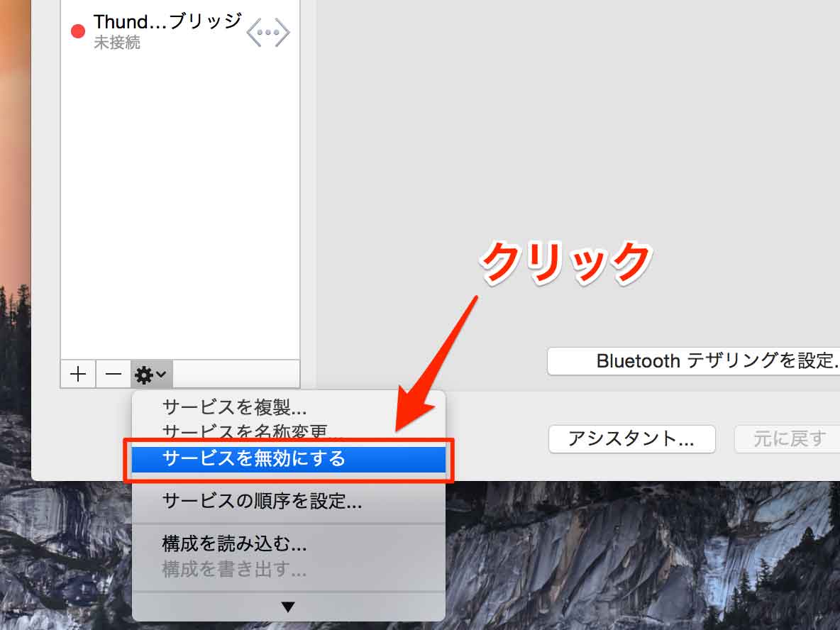
Task: Show more menu items via bottom arrow
Action: (288, 607)
